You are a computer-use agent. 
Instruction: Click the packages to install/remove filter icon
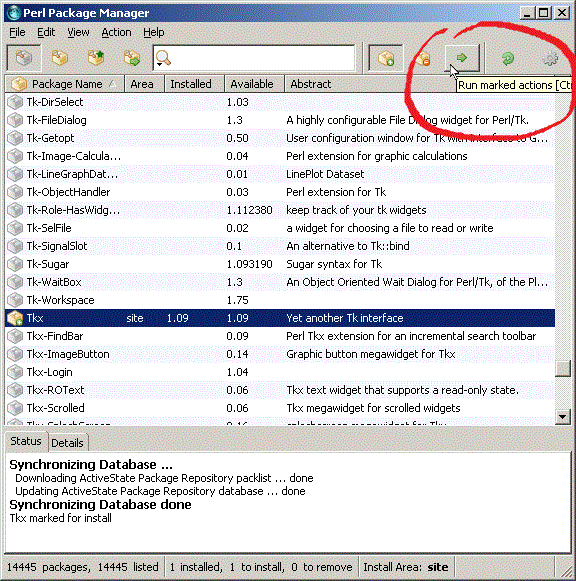tap(132, 58)
